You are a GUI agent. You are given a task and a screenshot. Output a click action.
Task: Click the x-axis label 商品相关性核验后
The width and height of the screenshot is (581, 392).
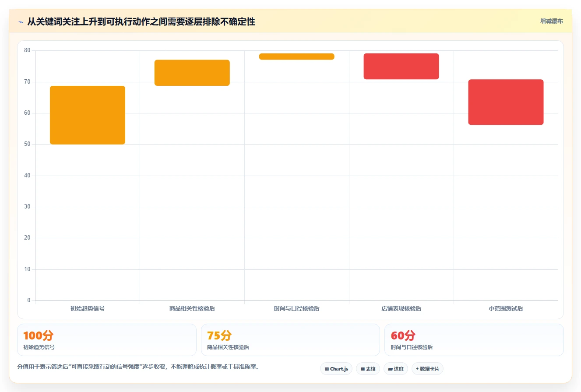(192, 308)
